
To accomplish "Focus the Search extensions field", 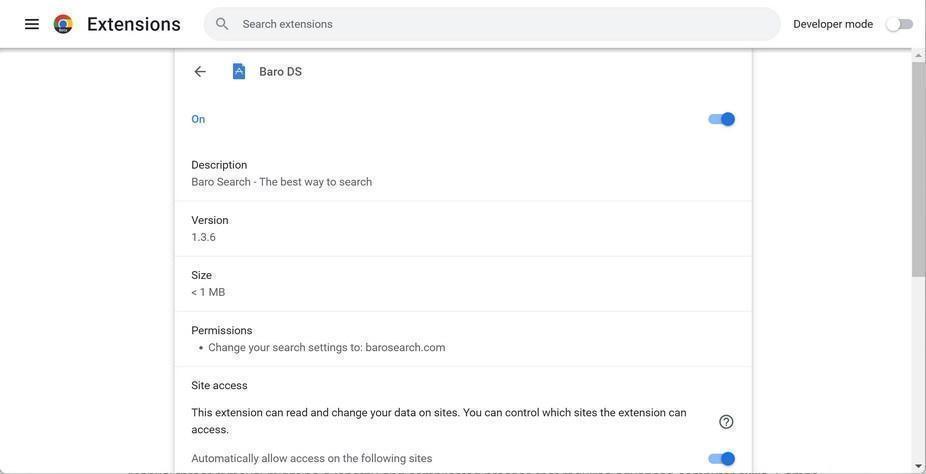I will (500, 24).
